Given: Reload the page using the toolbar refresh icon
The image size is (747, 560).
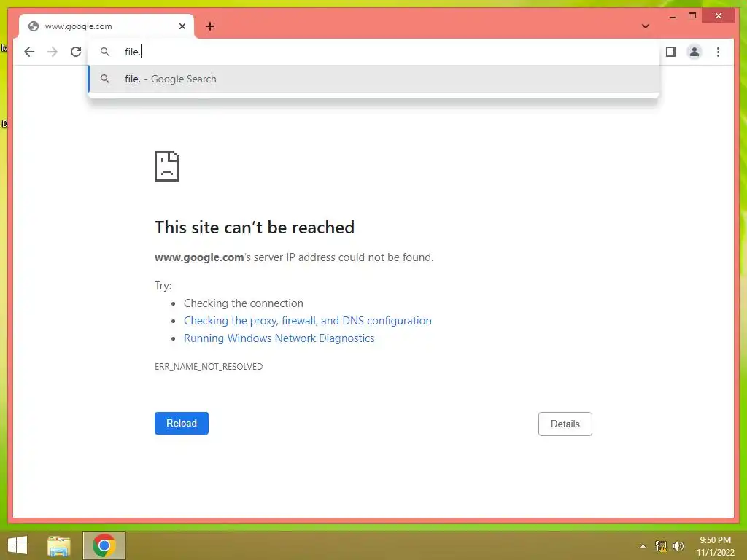Looking at the screenshot, I should pos(76,52).
